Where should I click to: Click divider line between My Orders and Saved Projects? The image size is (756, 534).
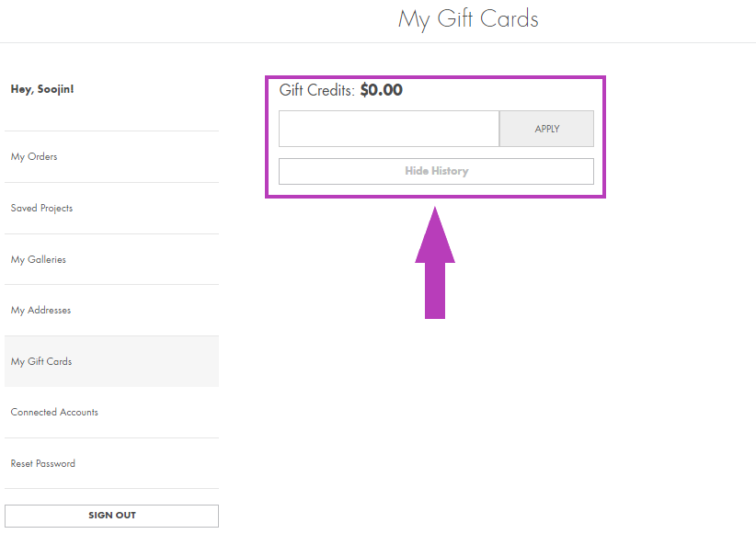point(111,182)
